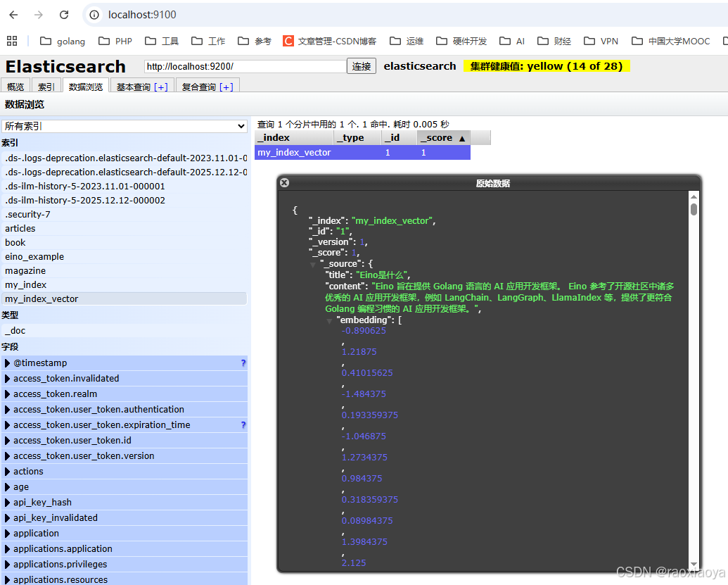
Task: Expand the applications.privileges field
Action: coord(8,565)
